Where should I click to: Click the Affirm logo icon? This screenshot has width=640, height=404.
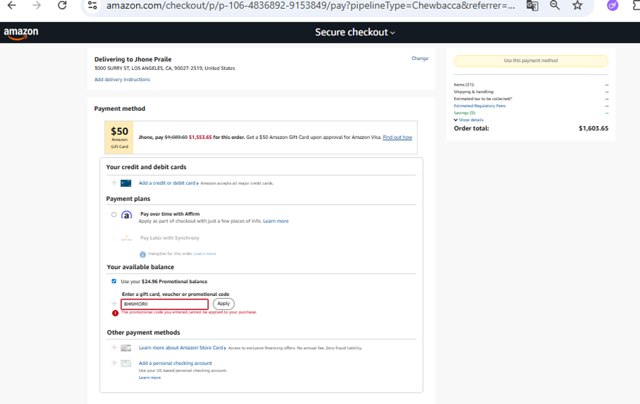point(127,215)
